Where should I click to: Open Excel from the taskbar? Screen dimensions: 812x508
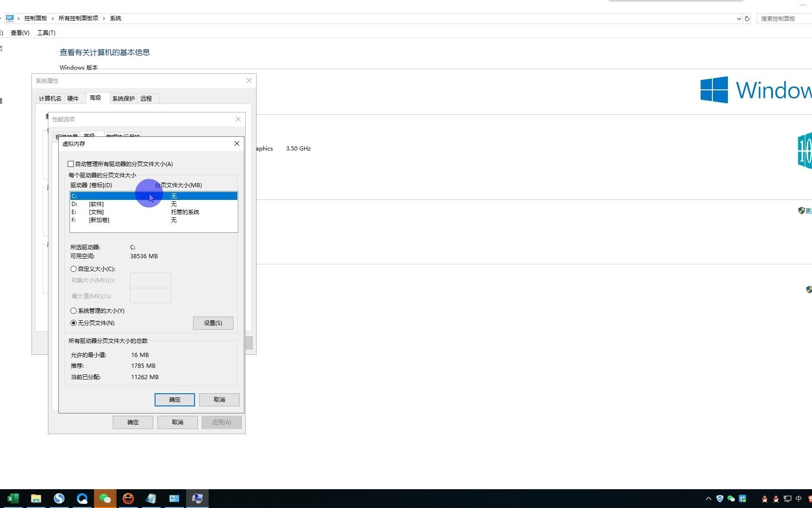pyautogui.click(x=13, y=499)
